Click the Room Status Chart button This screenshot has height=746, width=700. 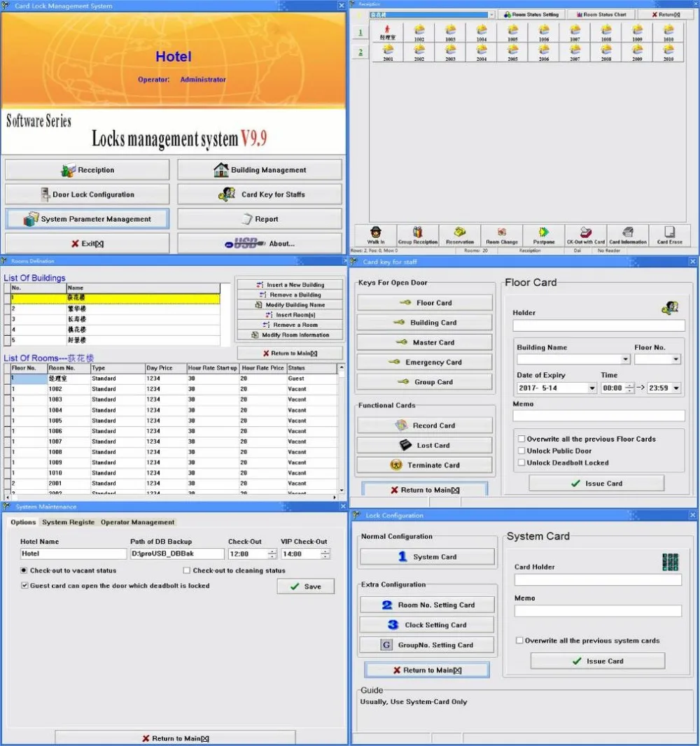pos(600,14)
